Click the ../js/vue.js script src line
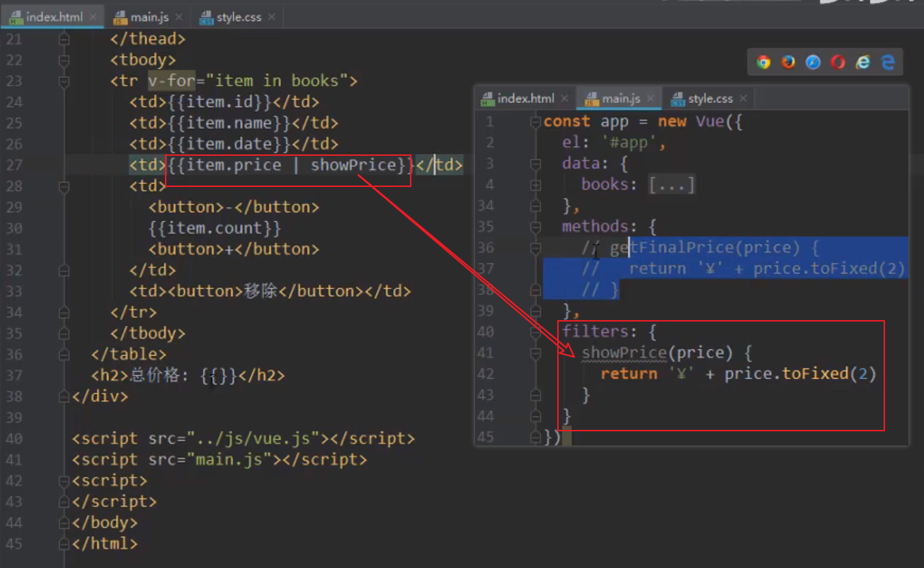Image resolution: width=924 pixels, height=568 pixels. pos(244,438)
